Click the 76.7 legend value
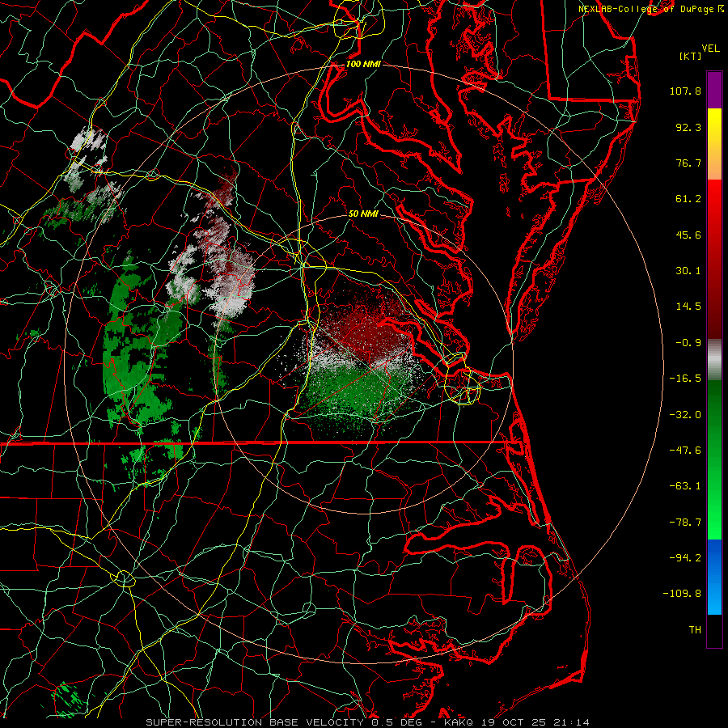Screen dimensions: 728x728 pyautogui.click(x=688, y=163)
